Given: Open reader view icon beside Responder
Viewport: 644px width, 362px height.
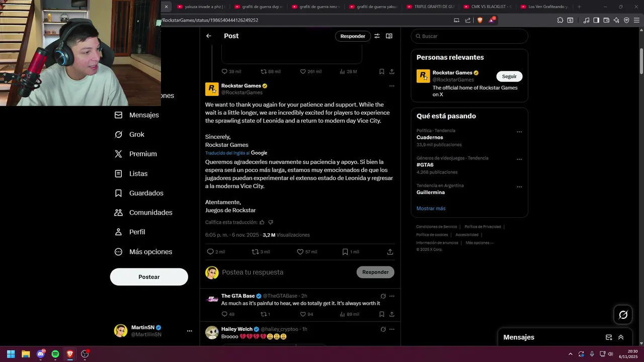Looking at the screenshot, I should tap(389, 36).
